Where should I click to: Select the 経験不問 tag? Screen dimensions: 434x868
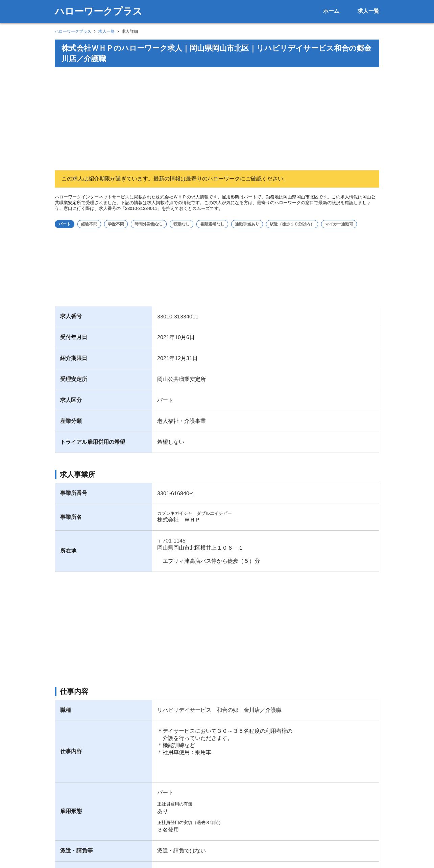tap(89, 224)
